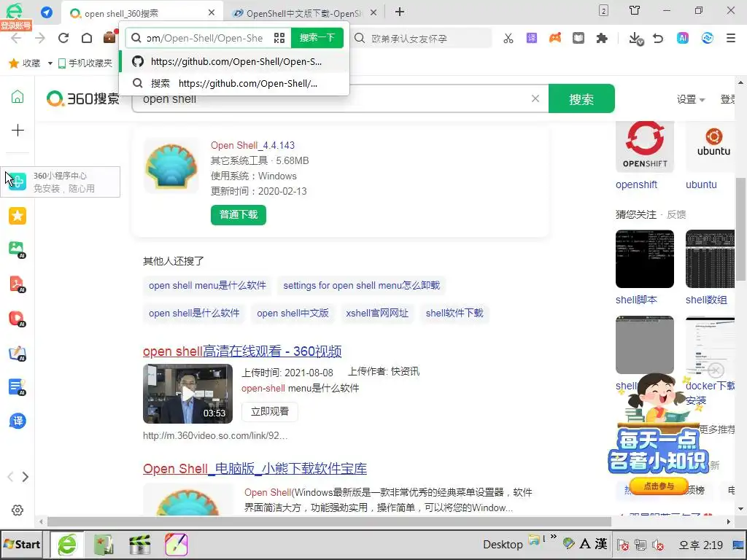Open the shell脚本 terminal thumbnail
The height and width of the screenshot is (560, 747).
click(645, 259)
